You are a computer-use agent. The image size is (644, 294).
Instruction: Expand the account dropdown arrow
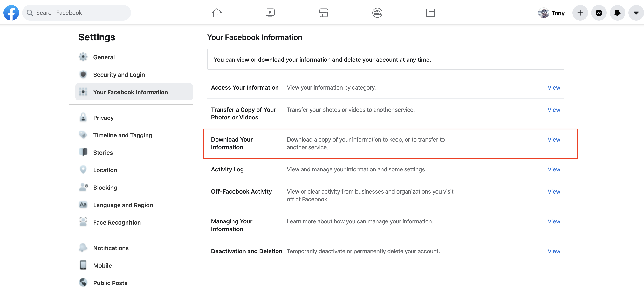click(x=636, y=13)
